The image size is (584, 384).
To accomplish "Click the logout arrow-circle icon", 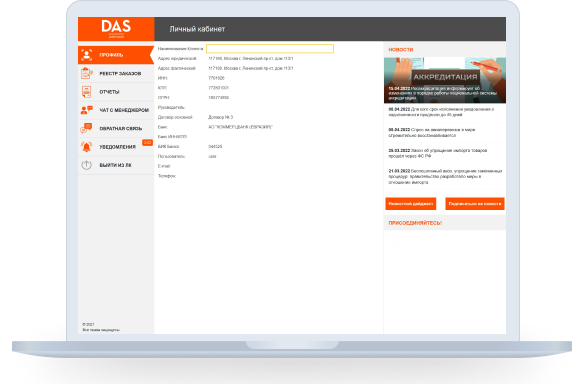I will click(86, 165).
